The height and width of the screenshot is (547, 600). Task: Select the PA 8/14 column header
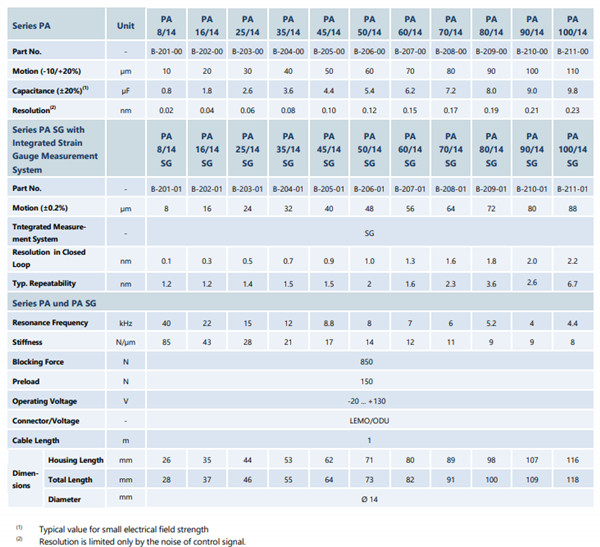(x=166, y=26)
